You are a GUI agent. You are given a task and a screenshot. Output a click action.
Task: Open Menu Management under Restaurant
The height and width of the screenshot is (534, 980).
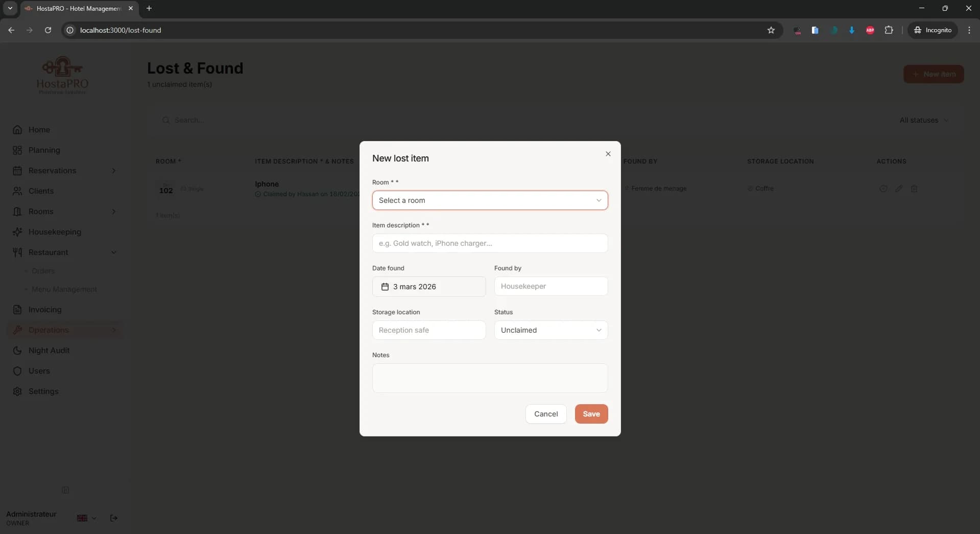tap(63, 289)
